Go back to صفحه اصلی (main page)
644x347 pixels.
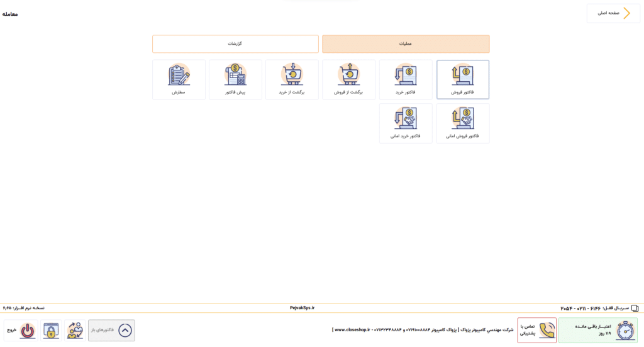613,13
